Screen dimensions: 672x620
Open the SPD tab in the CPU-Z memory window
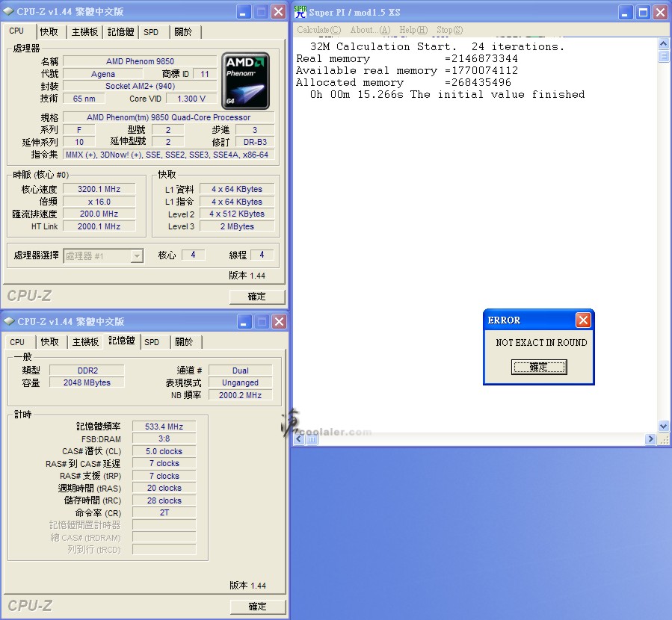pos(152,342)
